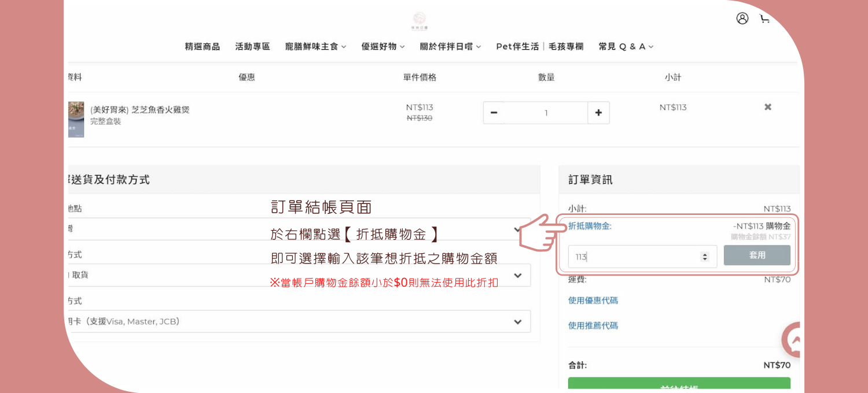Viewport: 868px width, 393px height.
Task: Open Pet伴生活｜毛孩專欄 page
Action: point(539,47)
